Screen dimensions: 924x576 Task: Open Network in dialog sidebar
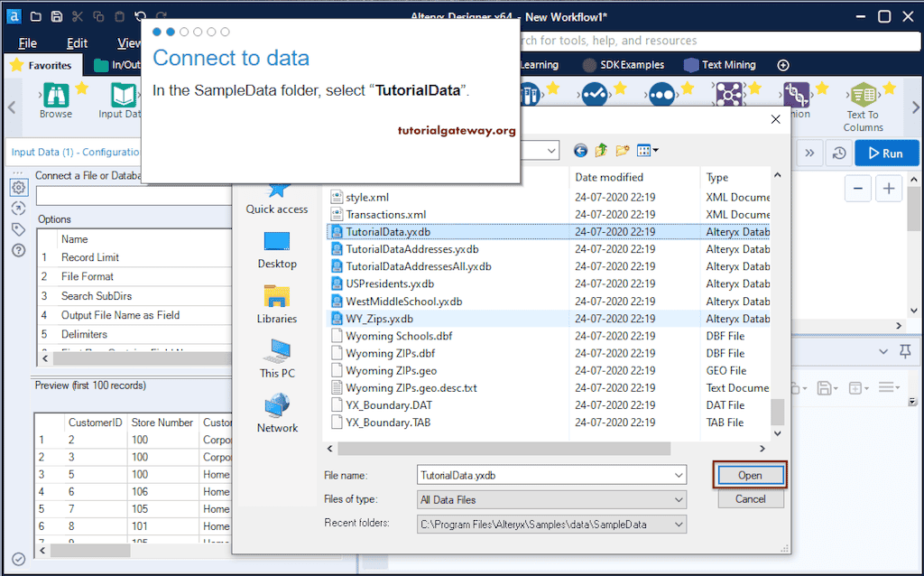(x=277, y=413)
